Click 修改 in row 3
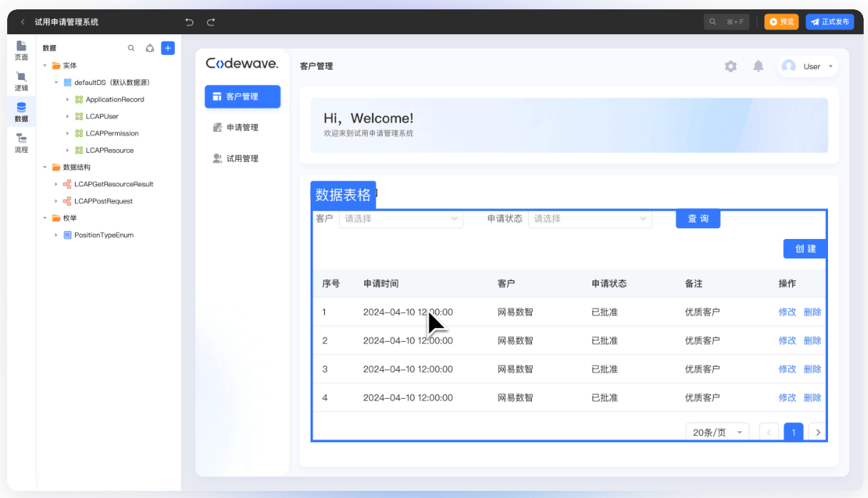The image size is (868, 498). (x=787, y=370)
